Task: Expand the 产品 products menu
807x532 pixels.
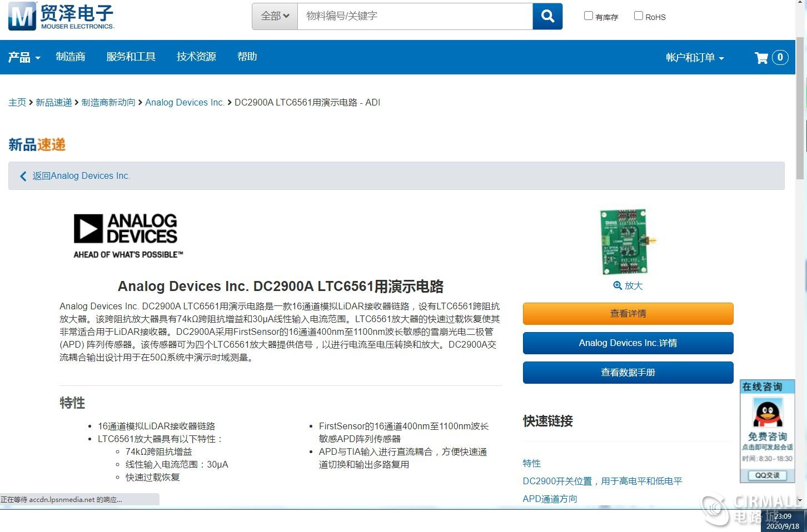Action: [x=24, y=57]
